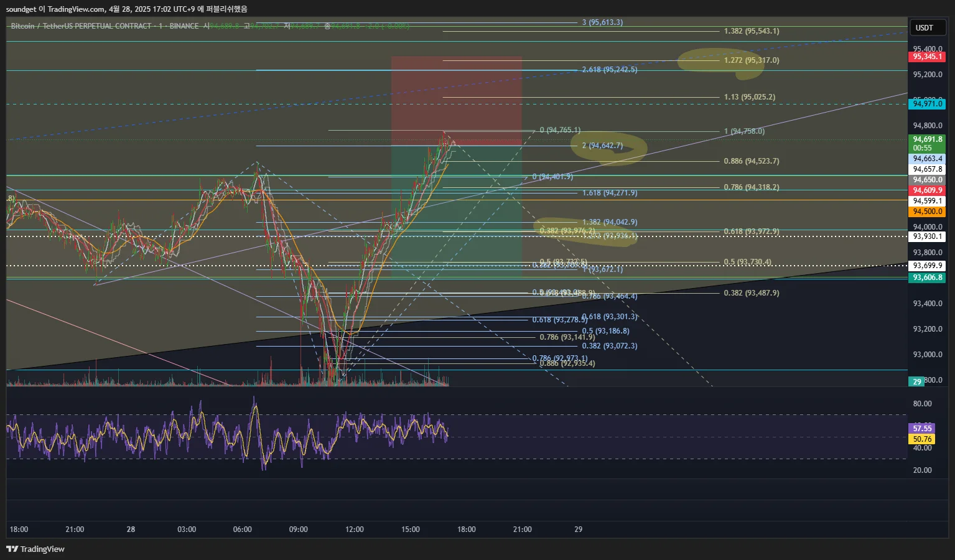Click the 09:00 time axis label
This screenshot has width=955, height=560.
299,529
